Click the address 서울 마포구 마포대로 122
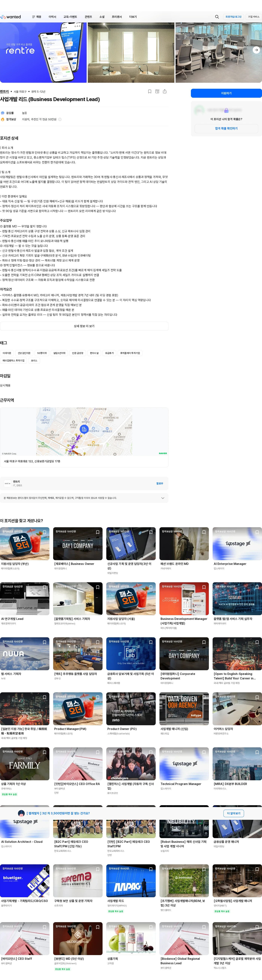 32,462
